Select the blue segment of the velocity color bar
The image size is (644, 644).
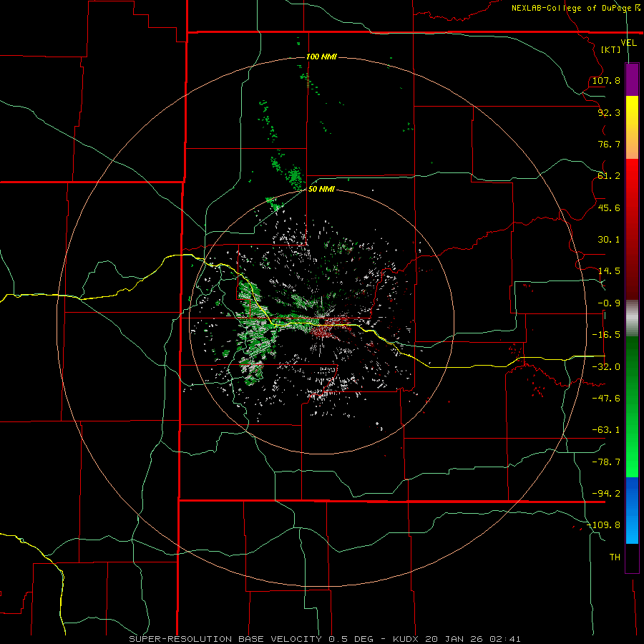tap(632, 510)
